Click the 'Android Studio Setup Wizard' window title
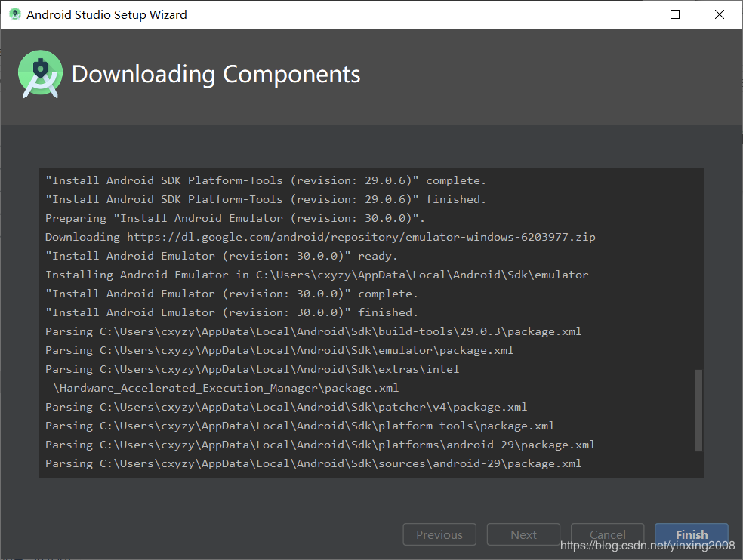The height and width of the screenshot is (560, 743). [x=106, y=14]
